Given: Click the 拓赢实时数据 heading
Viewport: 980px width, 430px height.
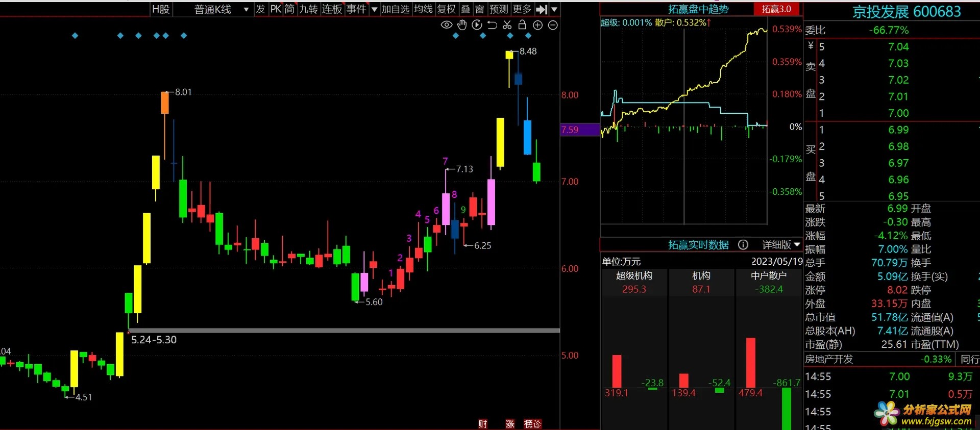Looking at the screenshot, I should pos(698,245).
